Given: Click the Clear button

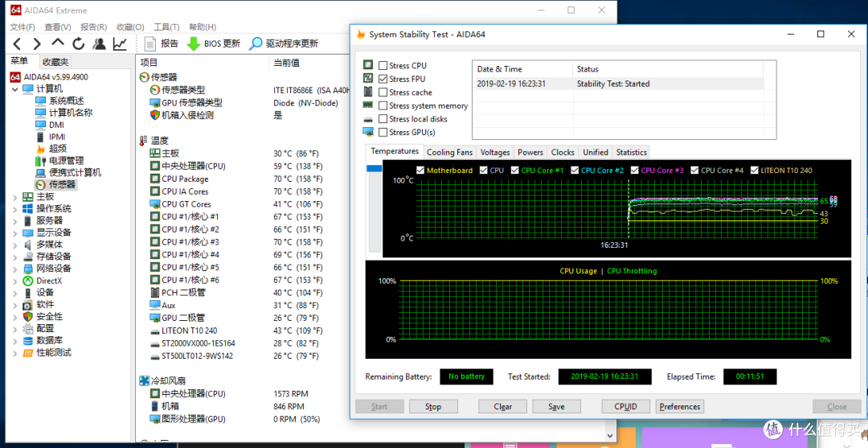Looking at the screenshot, I should pos(502,406).
